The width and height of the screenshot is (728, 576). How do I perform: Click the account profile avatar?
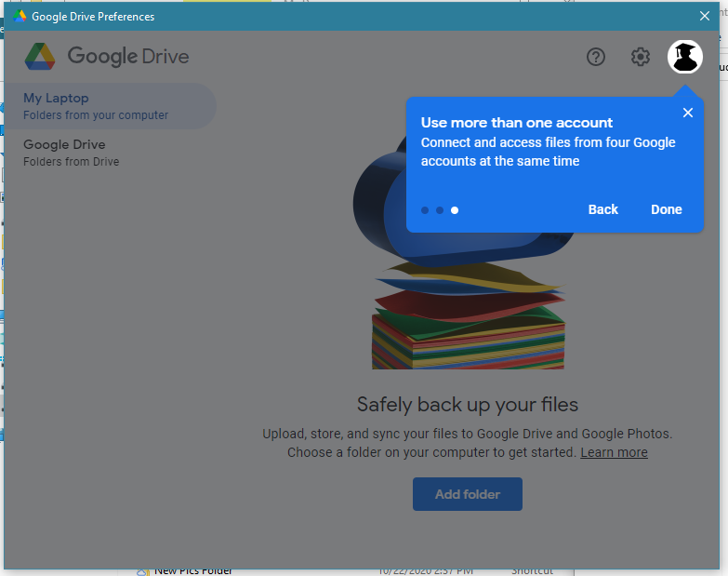click(x=685, y=57)
